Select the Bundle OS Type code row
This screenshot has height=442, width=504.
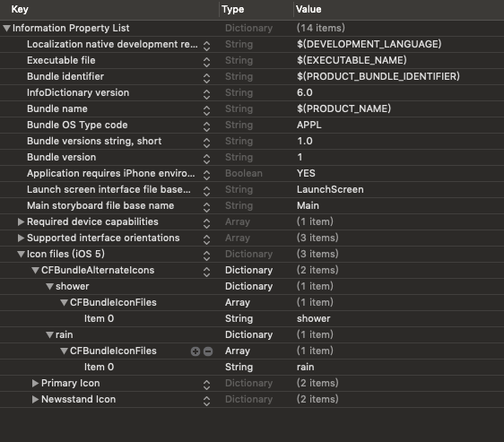point(252,125)
